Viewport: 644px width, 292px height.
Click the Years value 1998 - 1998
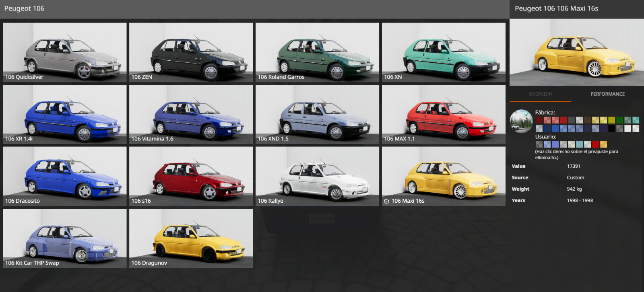580,200
